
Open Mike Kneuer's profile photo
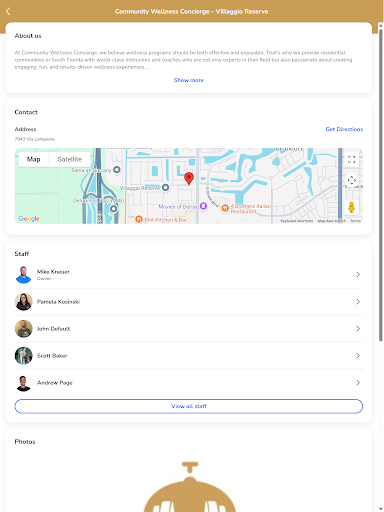pos(23,275)
